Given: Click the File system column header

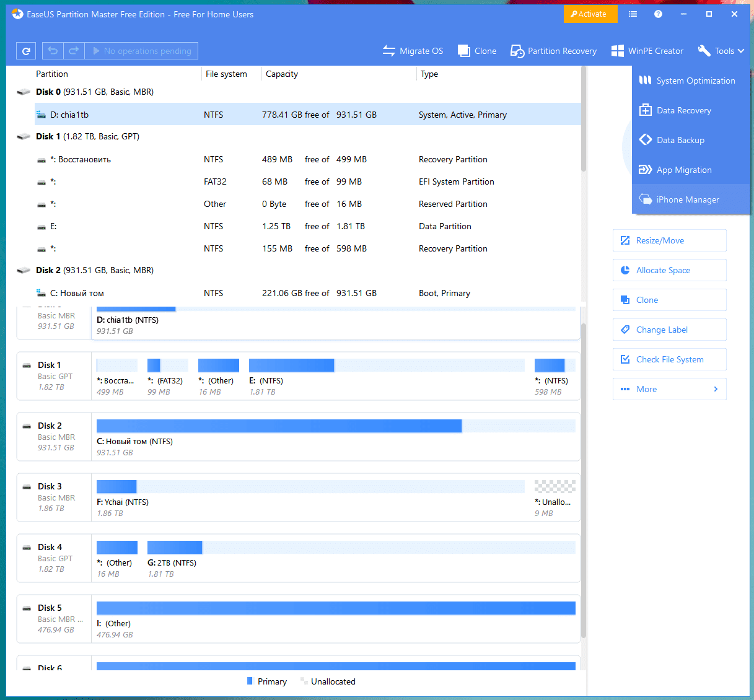Looking at the screenshot, I should [226, 74].
